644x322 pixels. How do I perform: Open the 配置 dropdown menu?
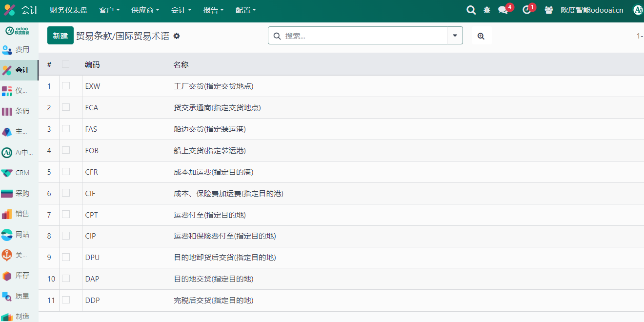(245, 10)
